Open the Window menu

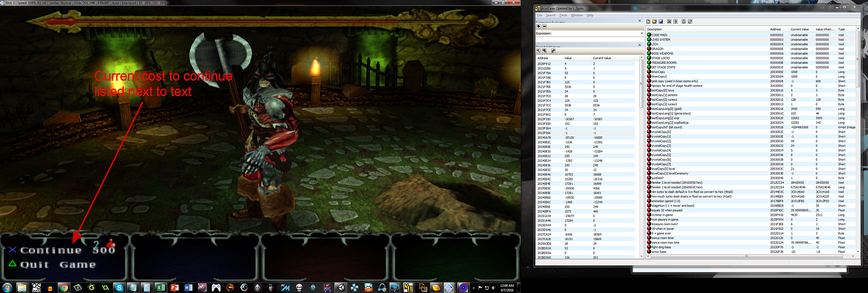577,15
